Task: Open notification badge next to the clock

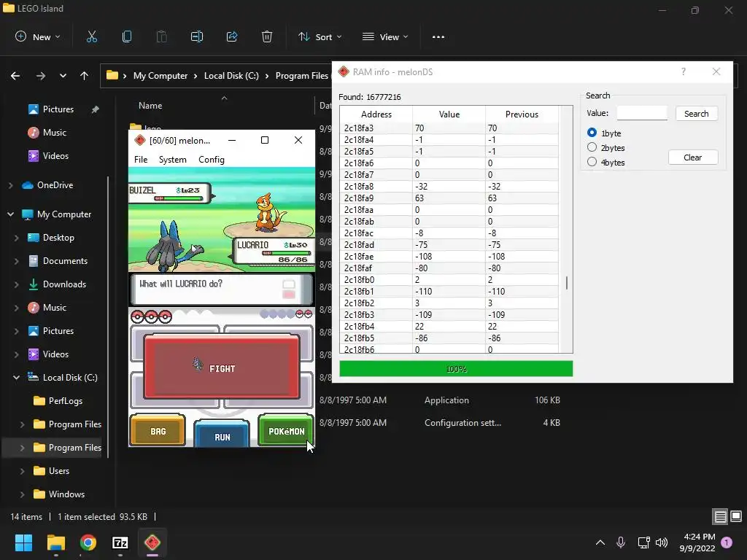Action: pos(727,542)
